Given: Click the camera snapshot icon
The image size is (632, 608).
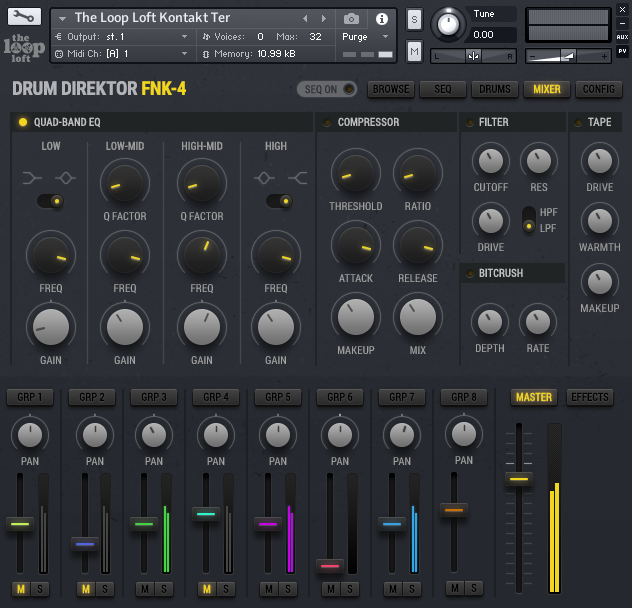Looking at the screenshot, I should coord(351,18).
